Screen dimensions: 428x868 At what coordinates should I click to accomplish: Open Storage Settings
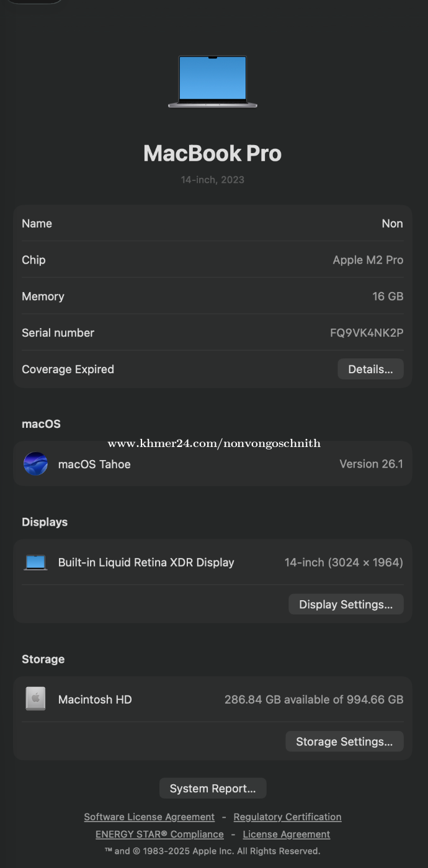344,742
